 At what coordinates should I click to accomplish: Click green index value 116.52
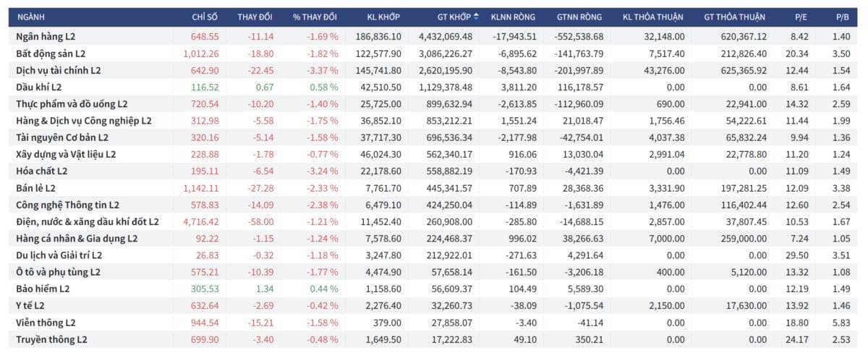pyautogui.click(x=205, y=86)
